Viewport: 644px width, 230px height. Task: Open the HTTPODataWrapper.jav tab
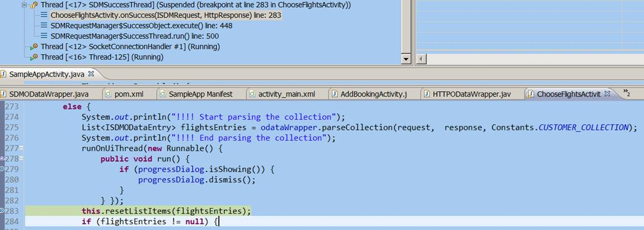(x=472, y=94)
